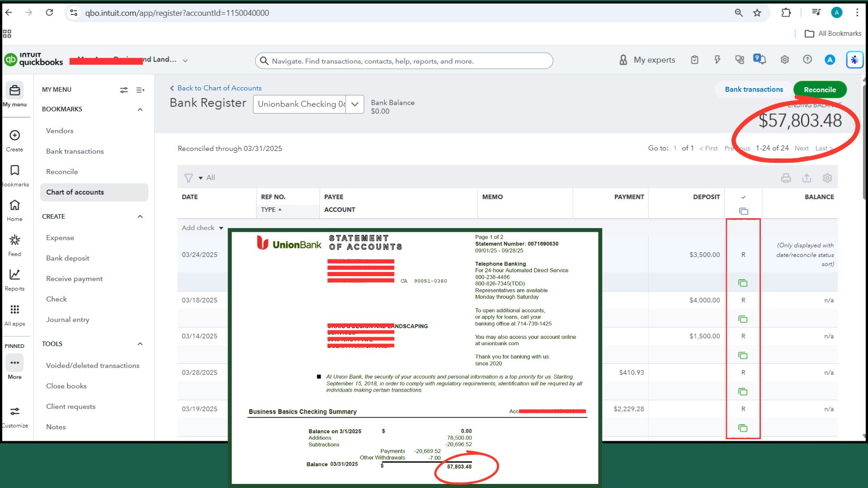Click the Navigate search field
Viewport: 868px width, 488px height.
404,61
